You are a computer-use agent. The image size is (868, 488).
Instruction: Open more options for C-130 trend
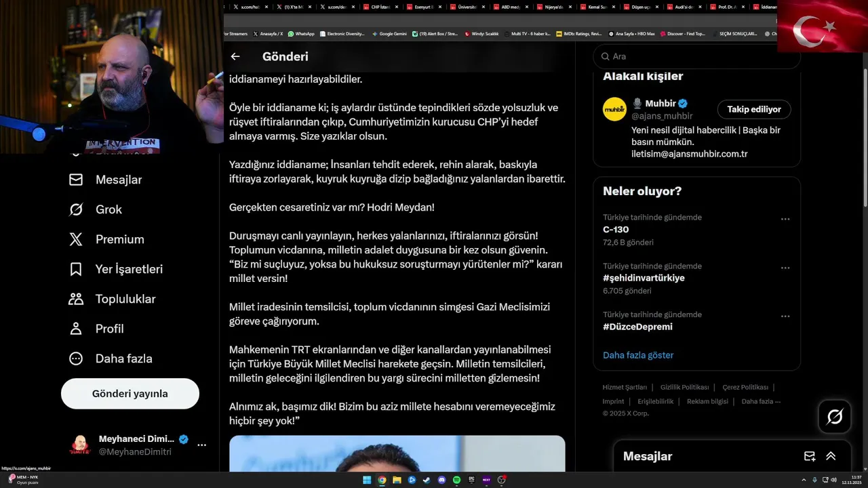click(x=785, y=219)
